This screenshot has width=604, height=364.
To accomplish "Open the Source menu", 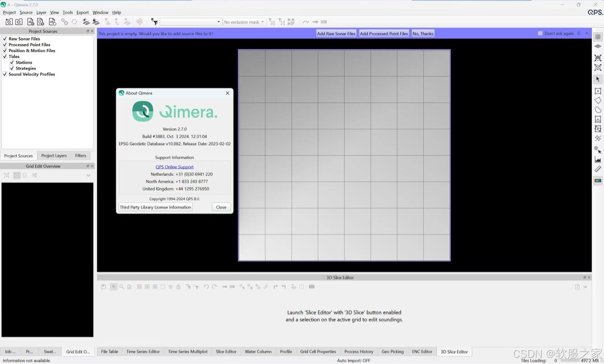I will pyautogui.click(x=26, y=12).
